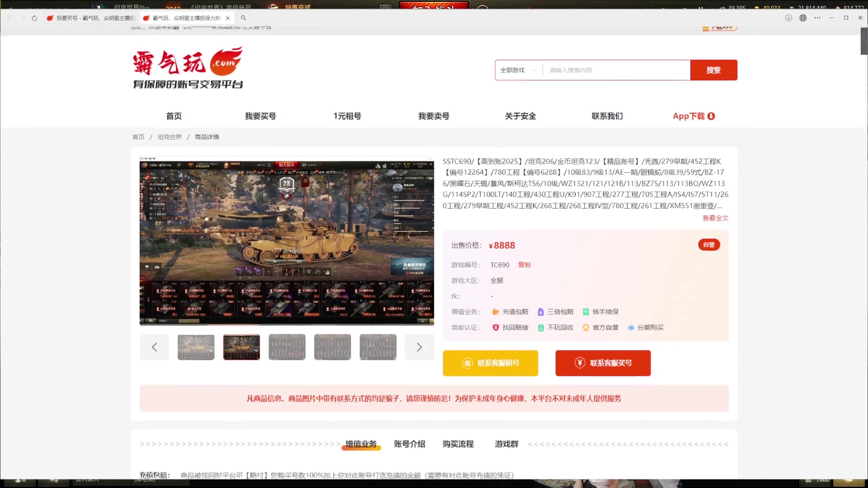868x488 pixels.
Task: Click the globe icon in browser toolbar
Action: [x=803, y=18]
